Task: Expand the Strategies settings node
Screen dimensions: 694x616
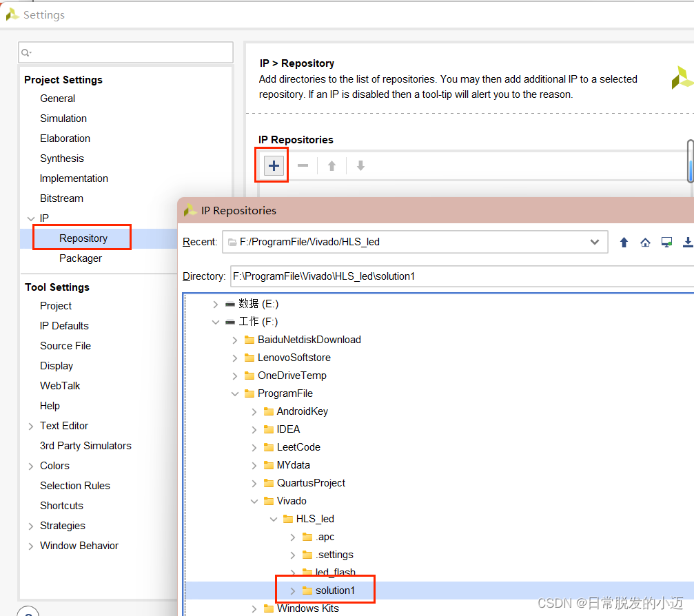Action: 31,526
